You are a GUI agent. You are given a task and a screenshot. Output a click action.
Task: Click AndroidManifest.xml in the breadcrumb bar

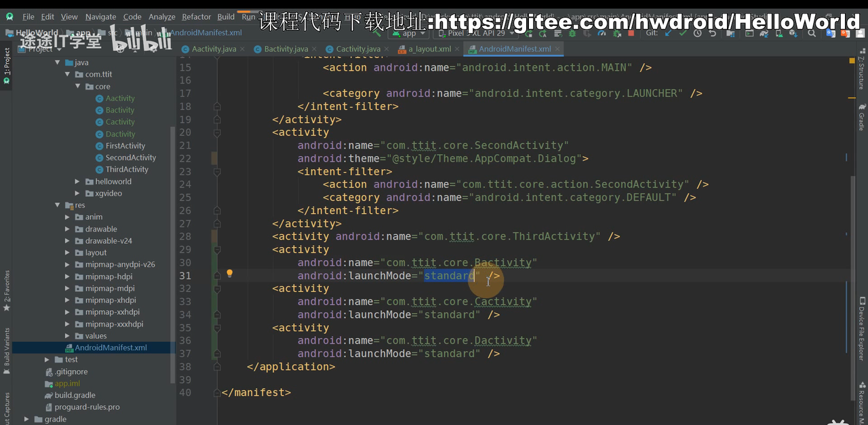click(x=205, y=33)
